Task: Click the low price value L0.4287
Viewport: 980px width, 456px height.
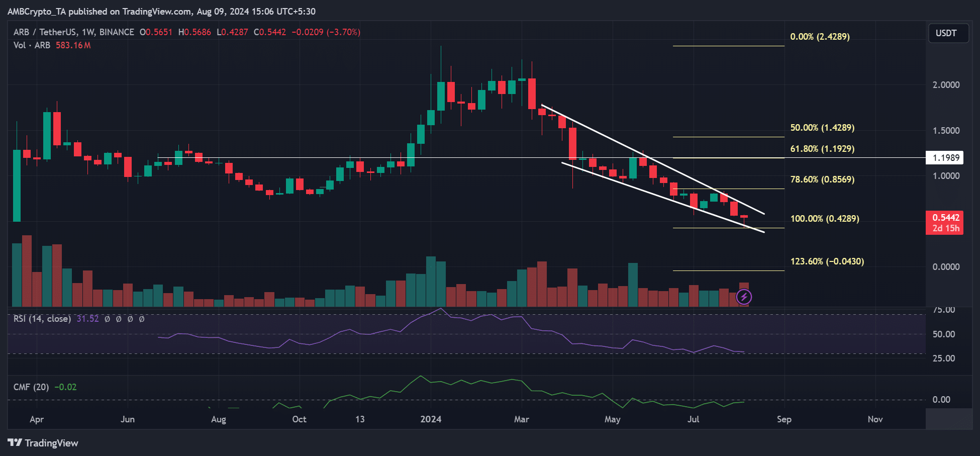Action: [x=232, y=32]
